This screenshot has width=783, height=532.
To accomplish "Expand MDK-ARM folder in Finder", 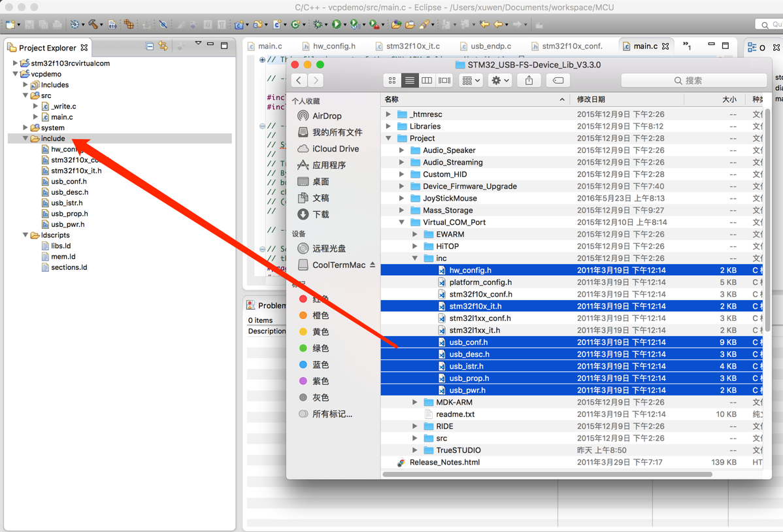I will click(414, 402).
